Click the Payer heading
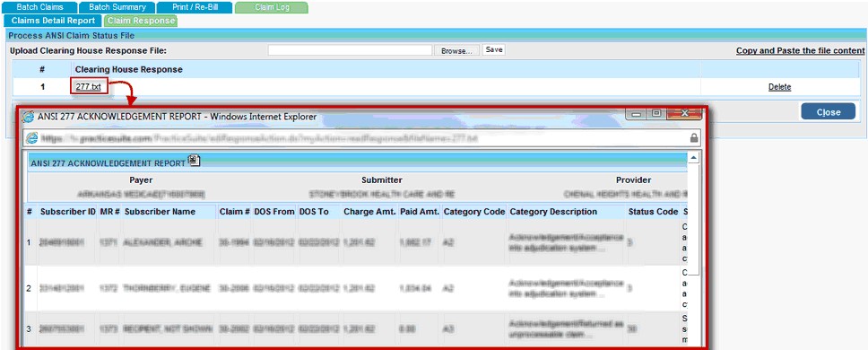 [x=141, y=180]
